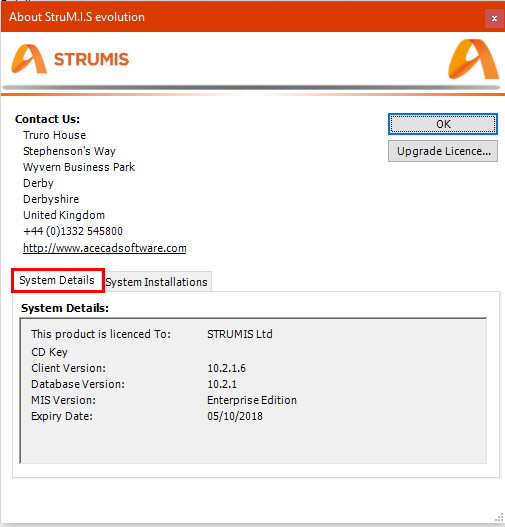
Task: Click the CD Key label
Action: point(49,352)
